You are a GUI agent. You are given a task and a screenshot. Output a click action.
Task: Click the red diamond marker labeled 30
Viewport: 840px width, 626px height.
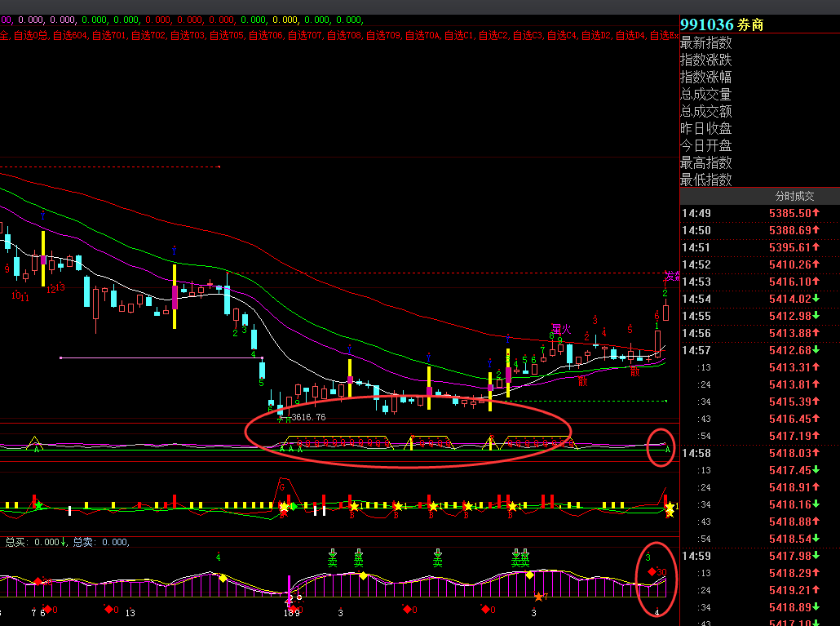(652, 572)
